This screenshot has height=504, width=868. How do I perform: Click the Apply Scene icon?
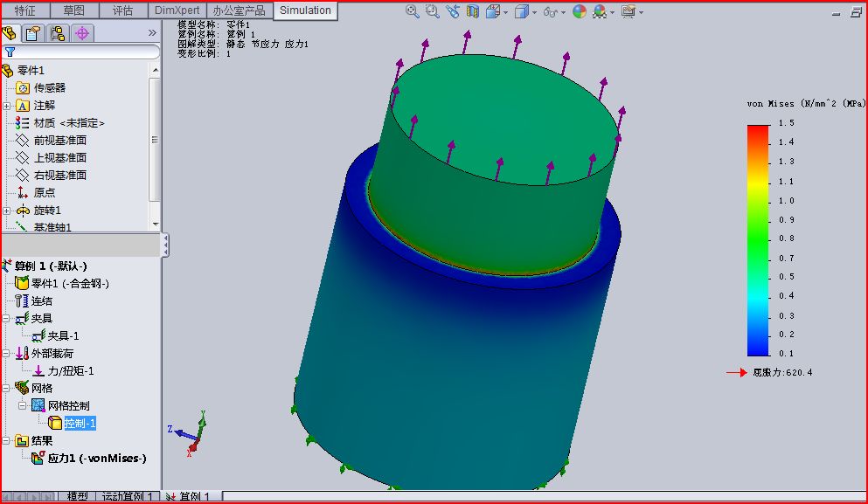pos(600,11)
